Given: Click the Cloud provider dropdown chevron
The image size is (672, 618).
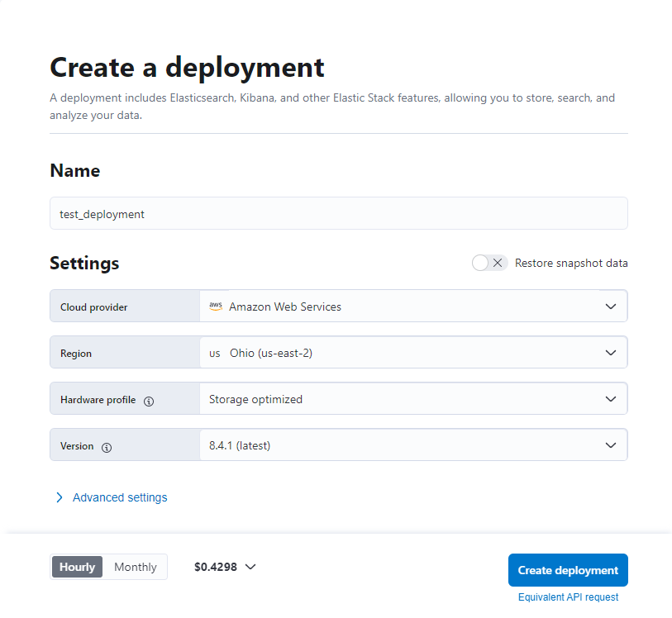Looking at the screenshot, I should [x=611, y=307].
